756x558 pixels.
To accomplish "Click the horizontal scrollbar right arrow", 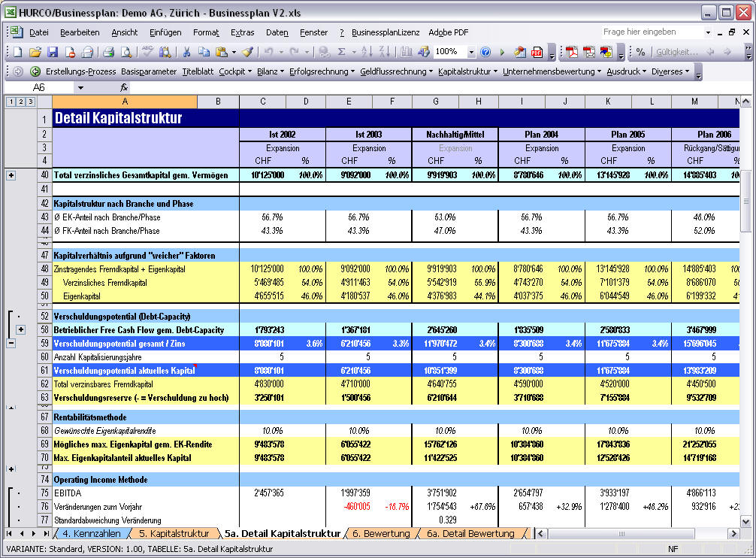I will (x=733, y=534).
